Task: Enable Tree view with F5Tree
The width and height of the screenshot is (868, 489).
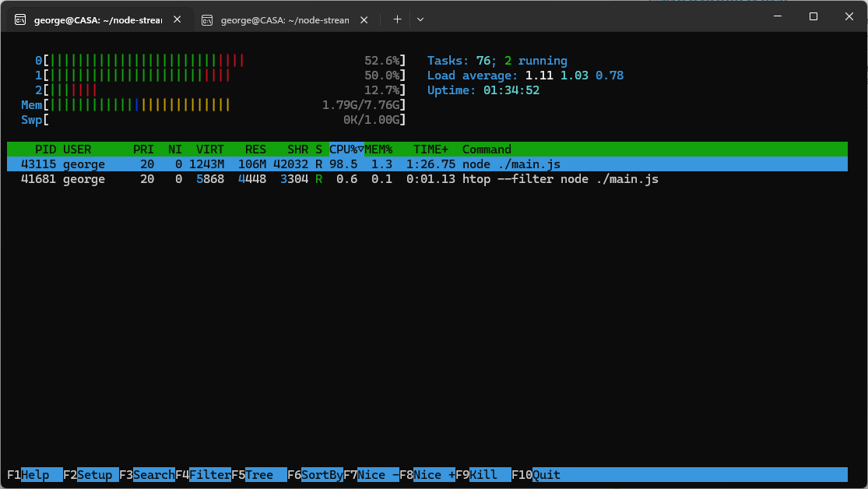Action: click(x=257, y=474)
